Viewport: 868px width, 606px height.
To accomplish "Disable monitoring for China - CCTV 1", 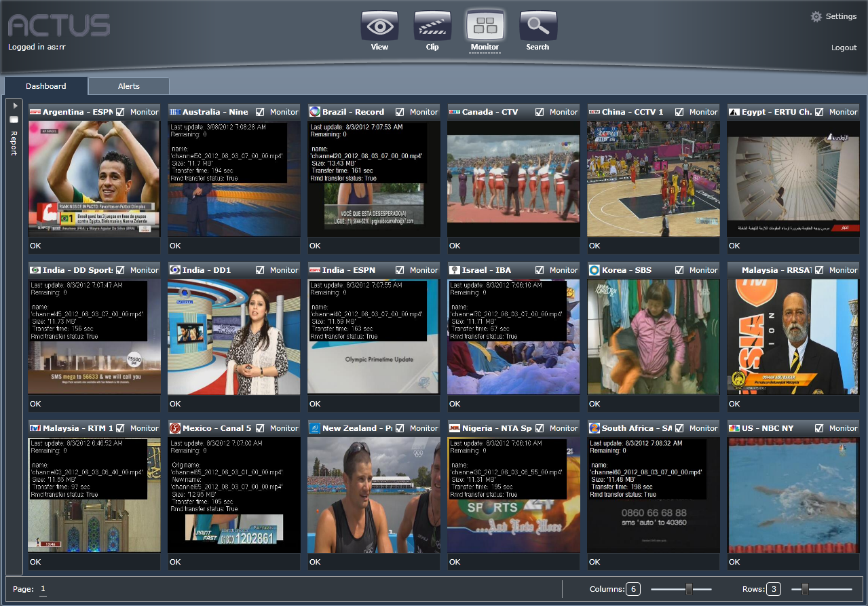I will point(679,112).
